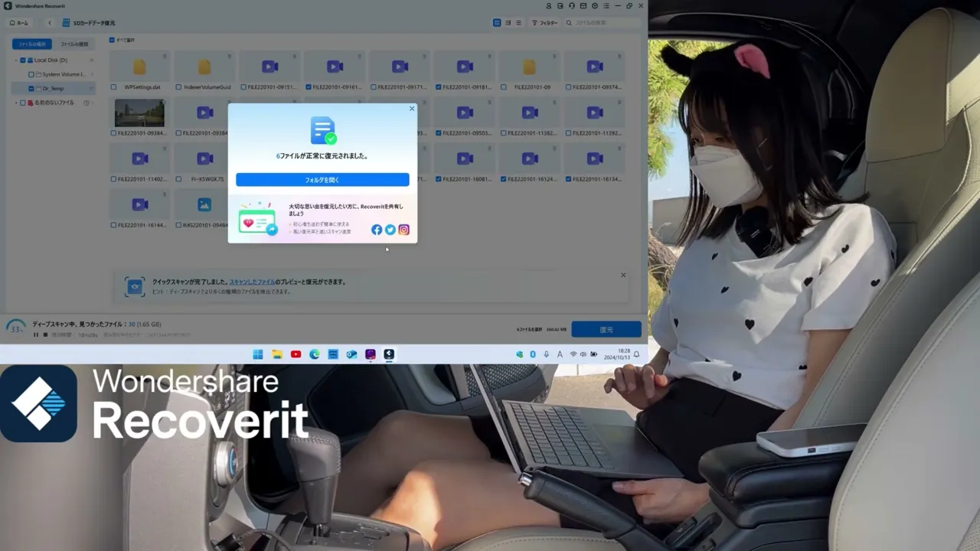Uncheck the FILE220101-09181 video checkbox
This screenshot has height=551, width=980.
439,87
